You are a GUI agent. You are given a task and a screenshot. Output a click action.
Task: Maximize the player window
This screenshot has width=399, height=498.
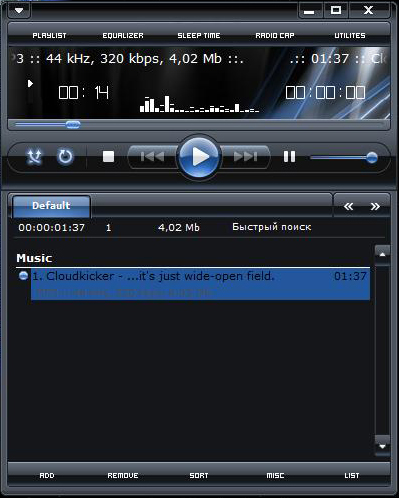coord(336,11)
